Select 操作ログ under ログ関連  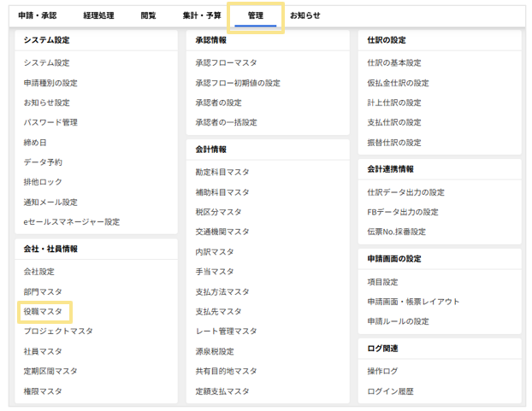click(382, 371)
